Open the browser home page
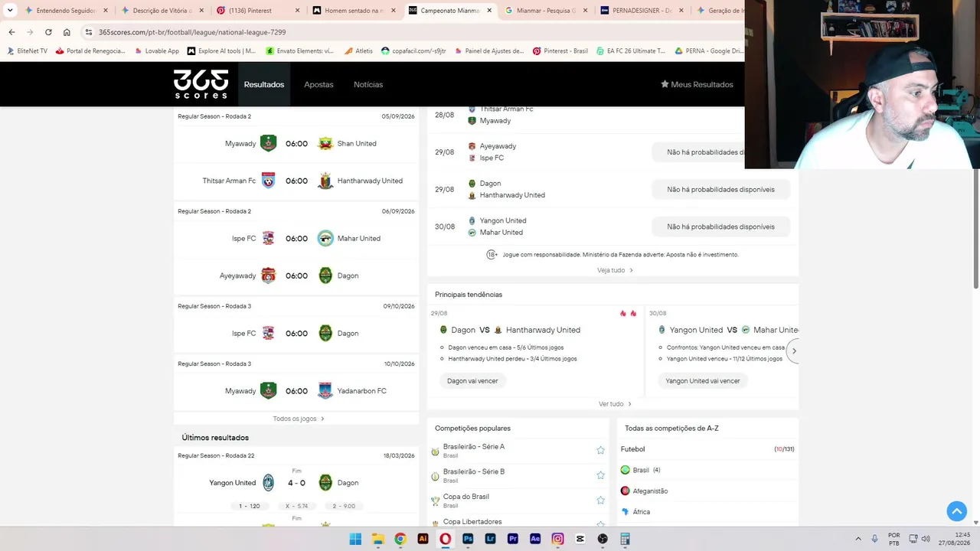This screenshot has height=551, width=980. [67, 32]
